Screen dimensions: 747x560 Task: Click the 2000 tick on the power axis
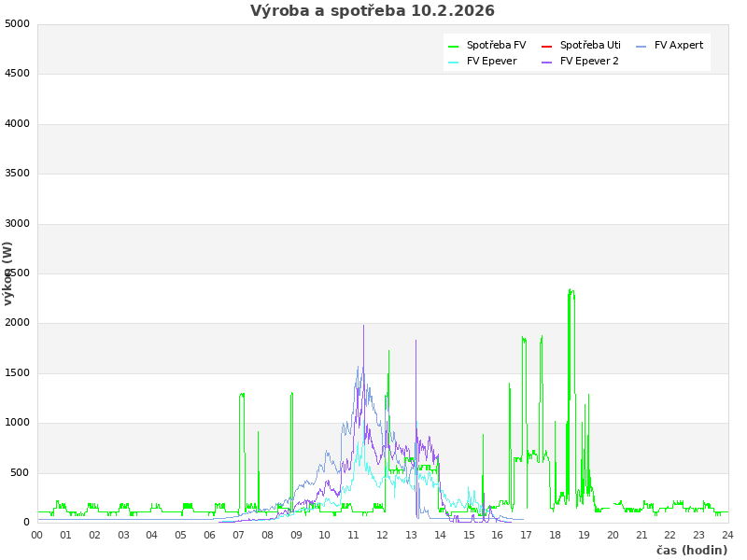[x=17, y=323]
